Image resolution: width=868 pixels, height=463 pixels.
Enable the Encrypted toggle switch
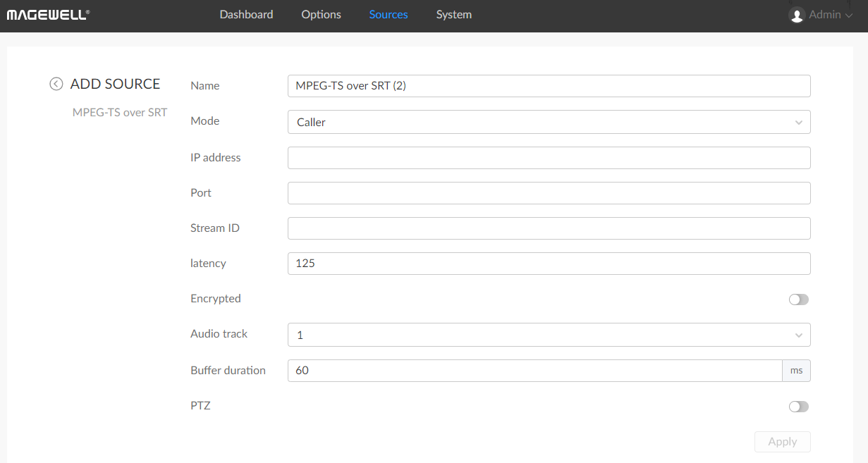click(x=798, y=300)
